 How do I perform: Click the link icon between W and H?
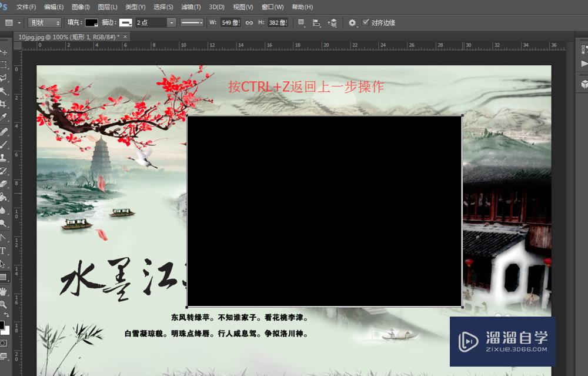click(x=249, y=22)
